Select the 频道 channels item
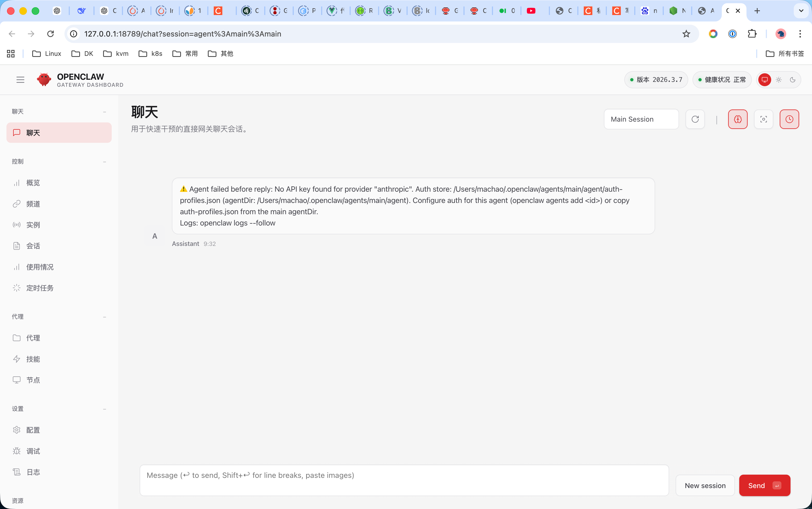 pos(33,204)
